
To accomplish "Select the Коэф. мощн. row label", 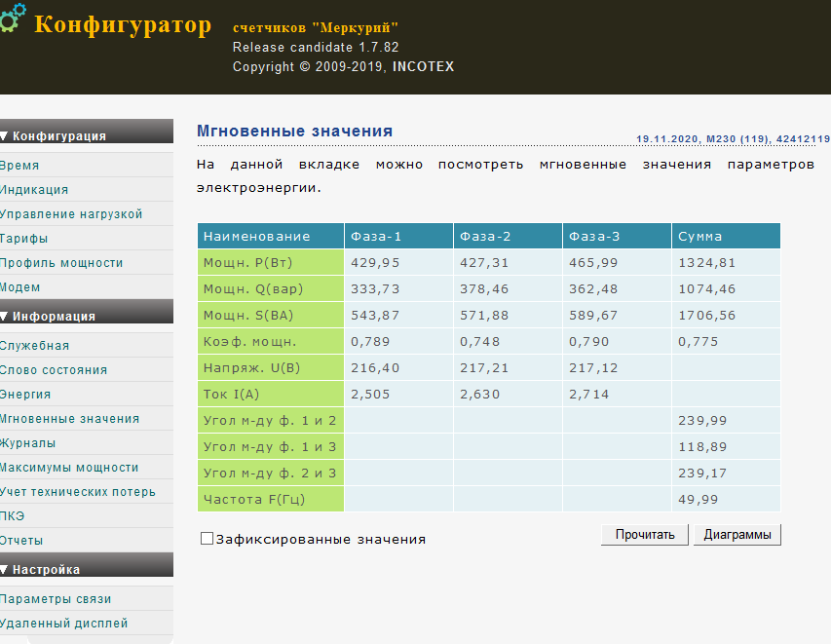I will (x=271, y=341).
